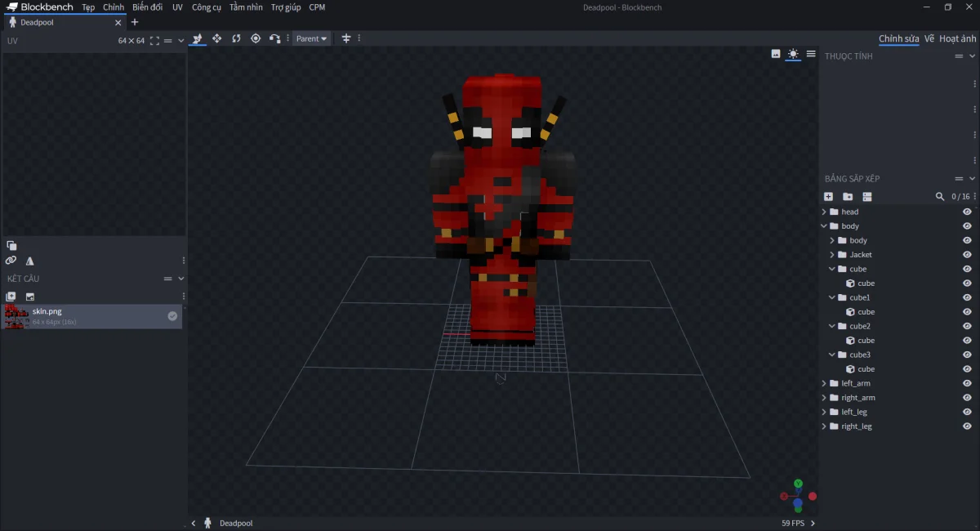Open the Parent transform space dropdown
The height and width of the screenshot is (531, 980).
pos(311,38)
